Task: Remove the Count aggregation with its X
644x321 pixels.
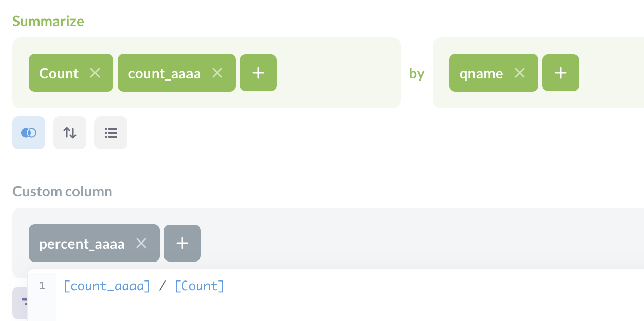Action: pyautogui.click(x=95, y=73)
